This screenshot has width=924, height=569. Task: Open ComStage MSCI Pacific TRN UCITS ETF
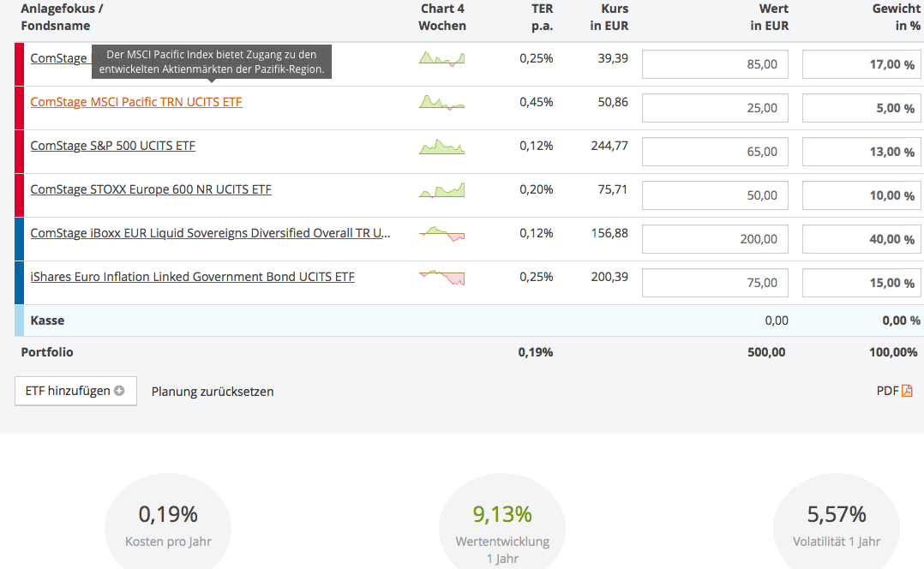[x=136, y=102]
